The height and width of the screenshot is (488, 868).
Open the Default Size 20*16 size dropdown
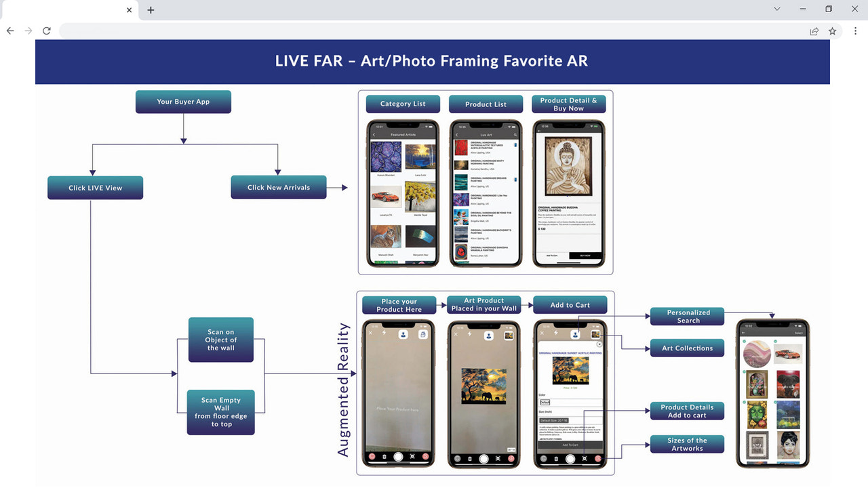(x=554, y=420)
